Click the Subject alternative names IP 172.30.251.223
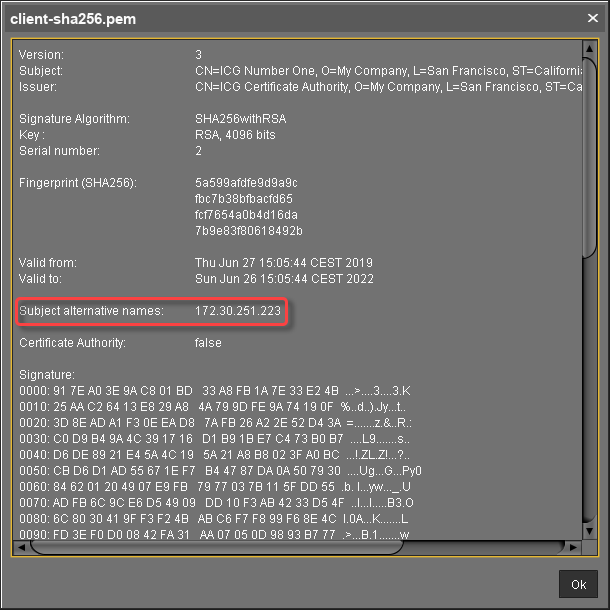Screen dimensions: 610x610 [238, 312]
